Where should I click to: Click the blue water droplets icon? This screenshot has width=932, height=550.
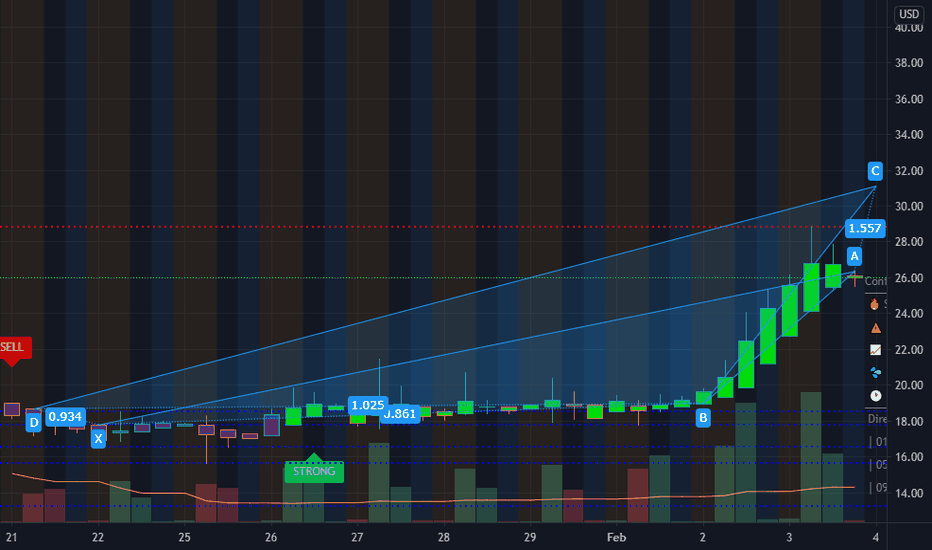[876, 373]
